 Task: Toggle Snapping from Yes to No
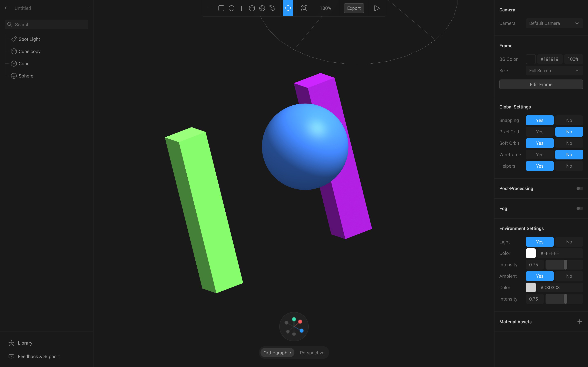click(x=569, y=120)
